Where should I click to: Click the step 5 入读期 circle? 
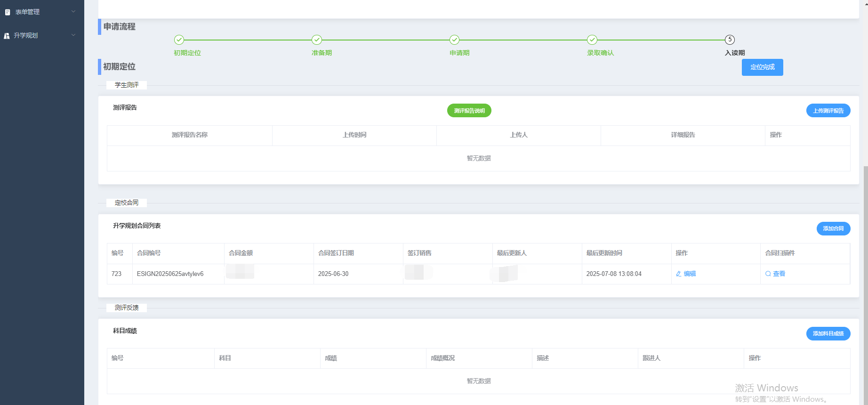tap(730, 40)
